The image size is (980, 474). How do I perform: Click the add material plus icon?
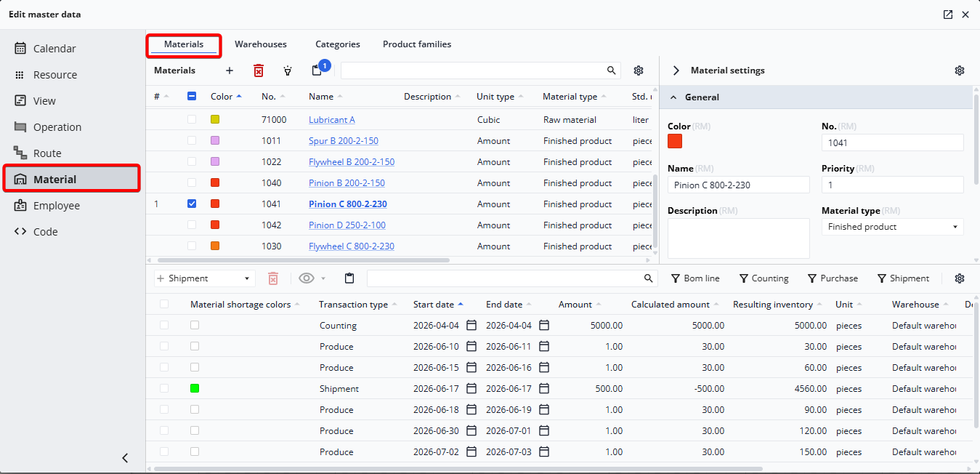230,71
